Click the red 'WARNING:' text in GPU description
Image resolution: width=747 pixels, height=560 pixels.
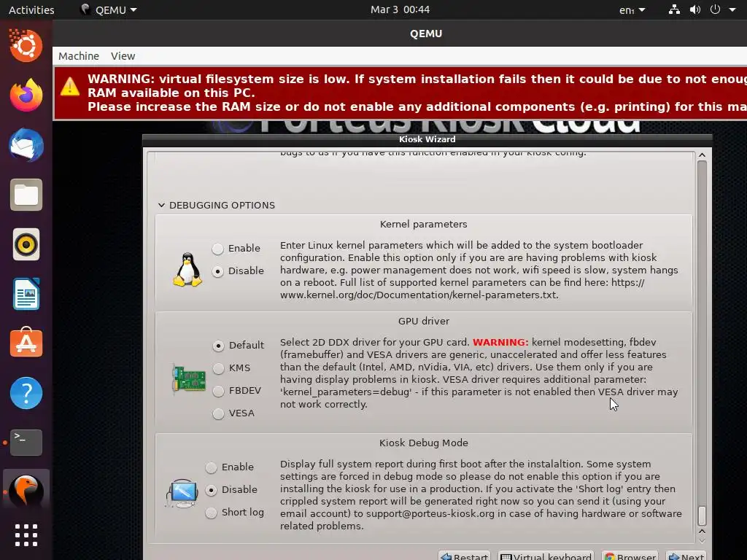500,343
